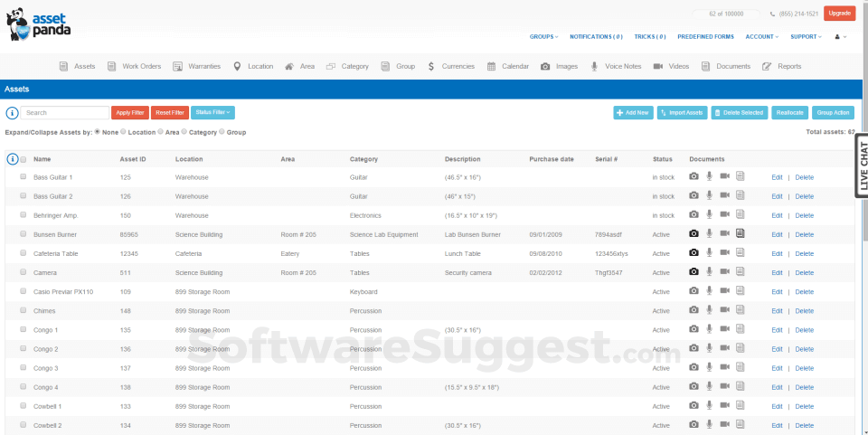Select the Category grouping radio

(184, 132)
